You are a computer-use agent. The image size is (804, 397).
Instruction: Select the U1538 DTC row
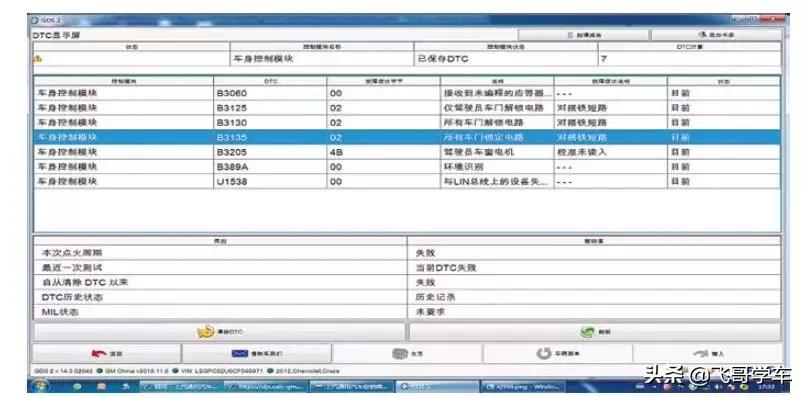click(x=407, y=182)
